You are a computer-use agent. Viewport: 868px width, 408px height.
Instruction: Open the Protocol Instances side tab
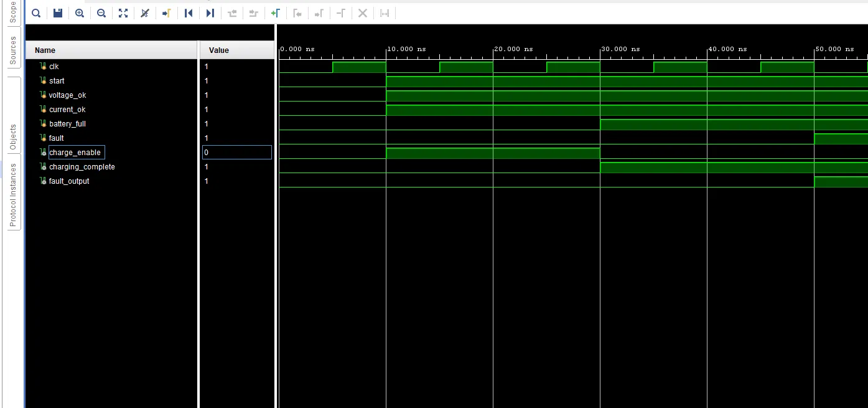(13, 196)
